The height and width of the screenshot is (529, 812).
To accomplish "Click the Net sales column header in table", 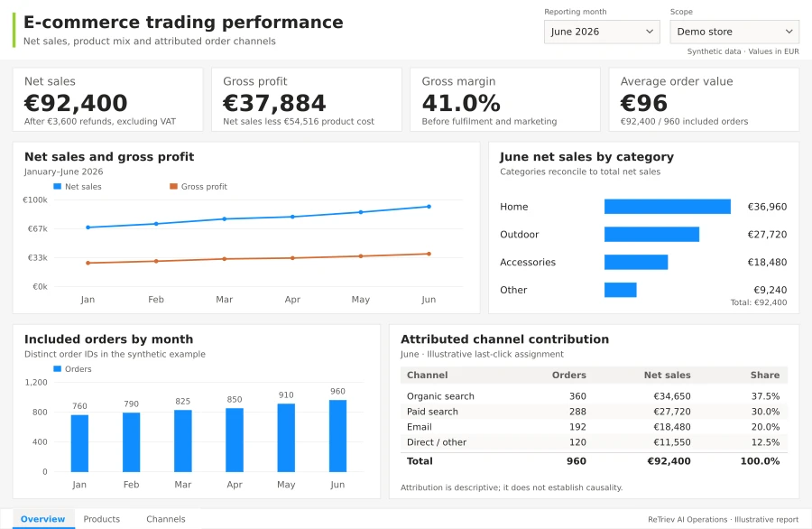I will tap(667, 376).
